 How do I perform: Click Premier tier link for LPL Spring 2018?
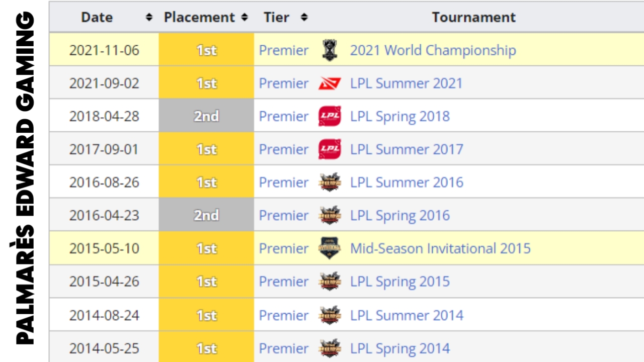(284, 116)
